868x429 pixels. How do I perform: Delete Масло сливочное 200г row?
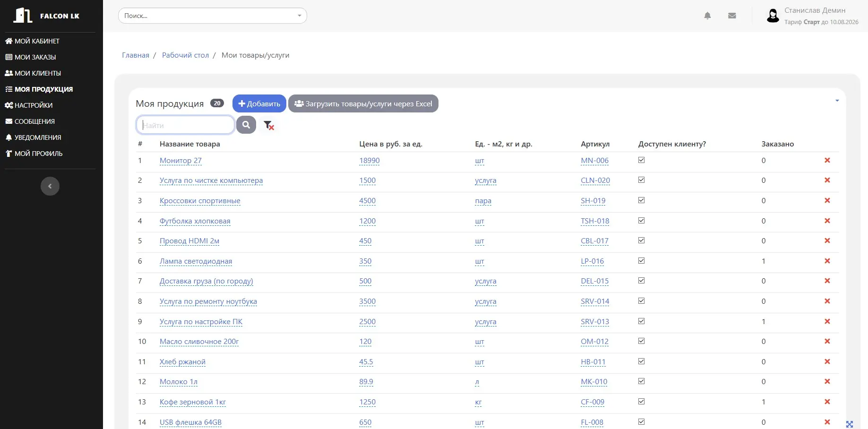click(827, 341)
